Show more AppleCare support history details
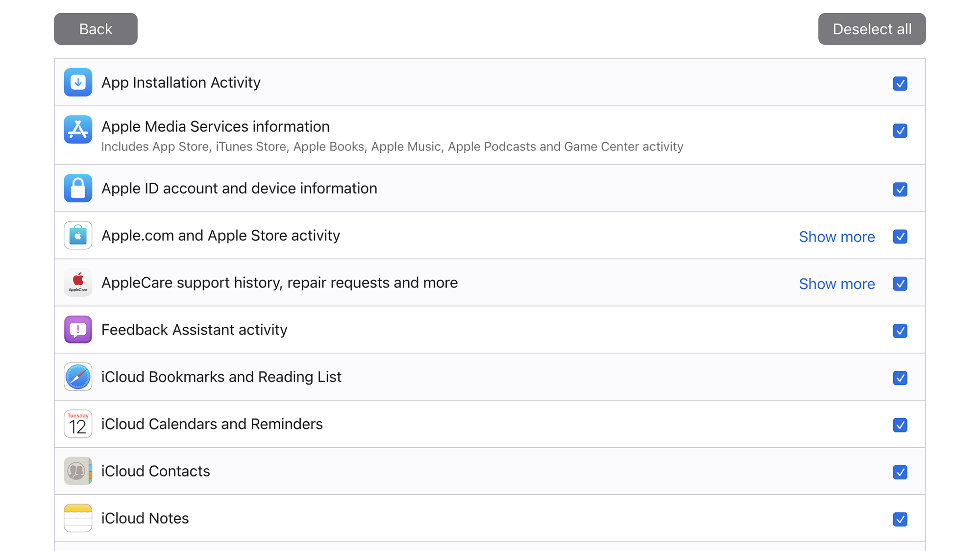980x551 pixels. point(836,283)
